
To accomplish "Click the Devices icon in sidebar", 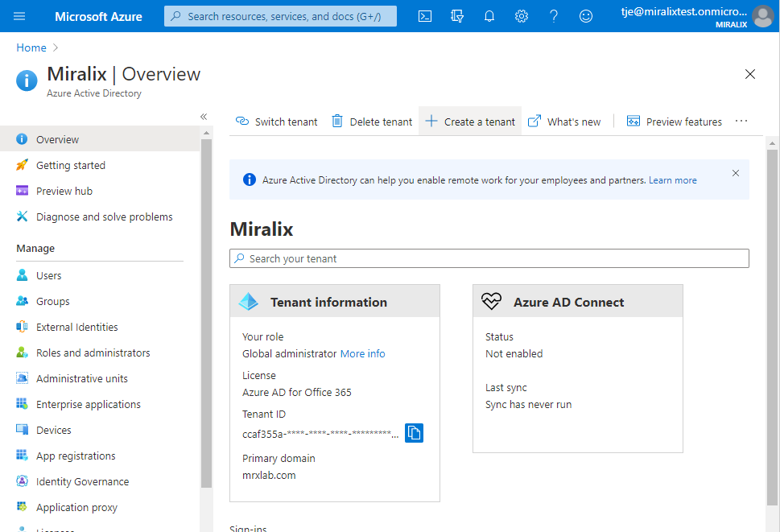I will 22,430.
